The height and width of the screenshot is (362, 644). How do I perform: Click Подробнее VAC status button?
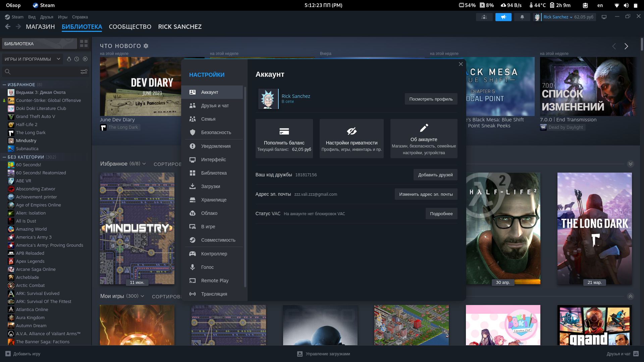tap(441, 214)
